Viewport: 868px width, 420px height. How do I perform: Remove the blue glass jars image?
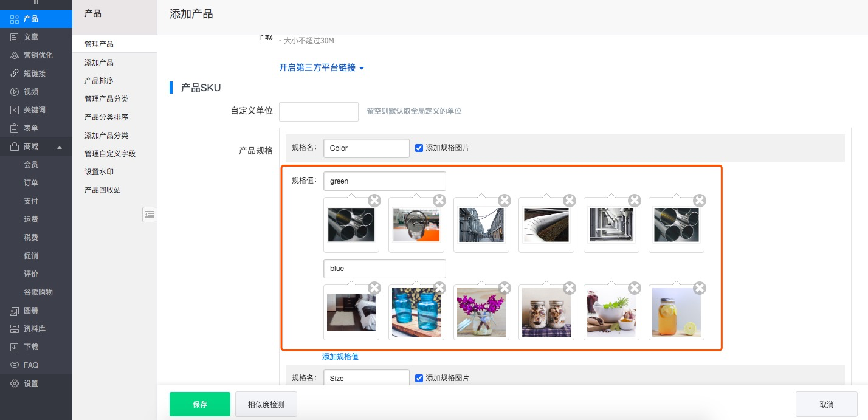pyautogui.click(x=439, y=288)
